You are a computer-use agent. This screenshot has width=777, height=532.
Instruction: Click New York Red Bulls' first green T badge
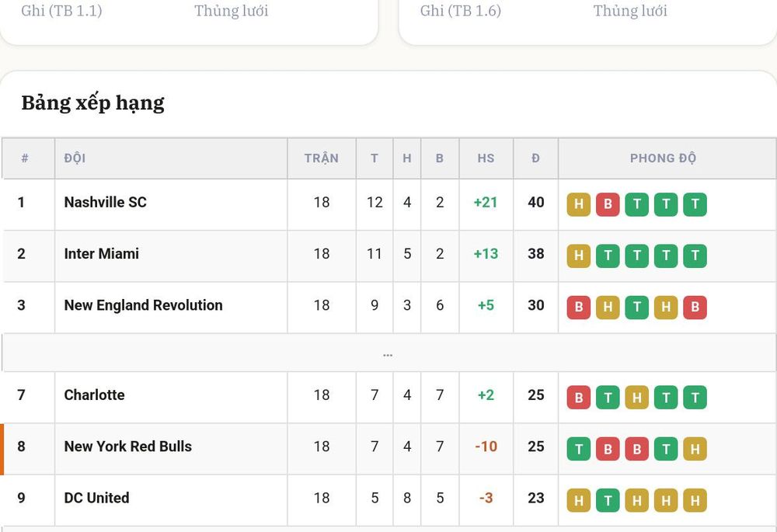[x=578, y=449]
